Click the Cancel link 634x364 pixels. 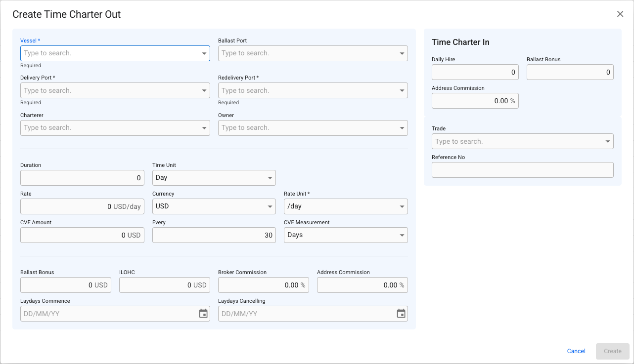coord(576,351)
